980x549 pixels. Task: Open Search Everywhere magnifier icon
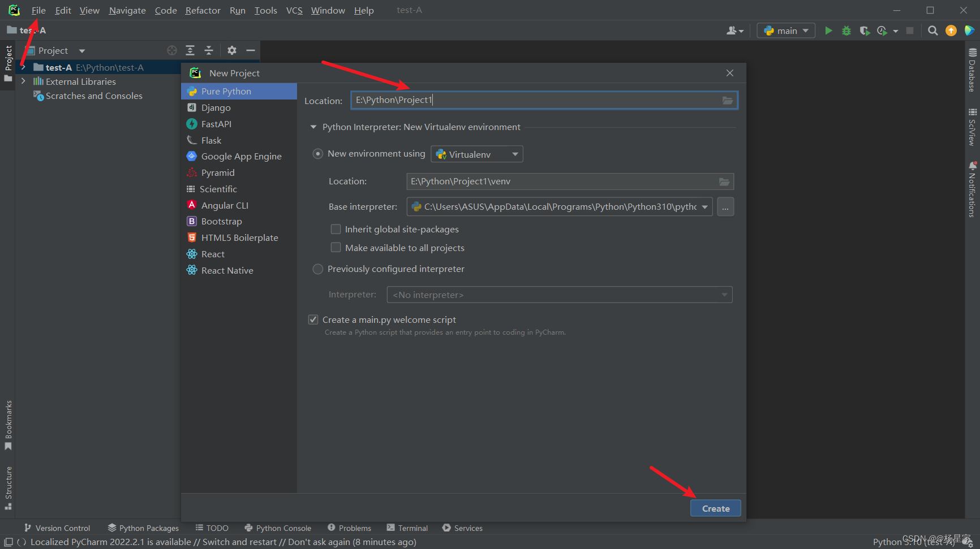933,31
